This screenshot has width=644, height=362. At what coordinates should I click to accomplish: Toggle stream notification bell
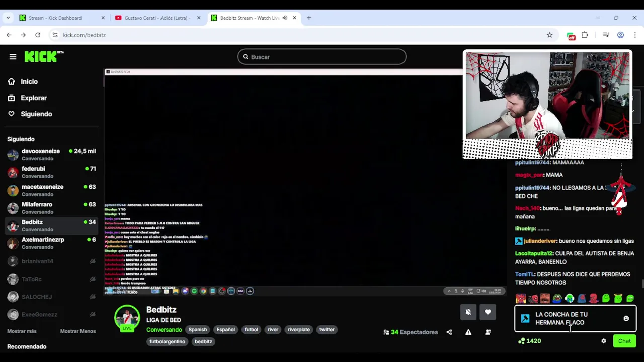pos(468,312)
